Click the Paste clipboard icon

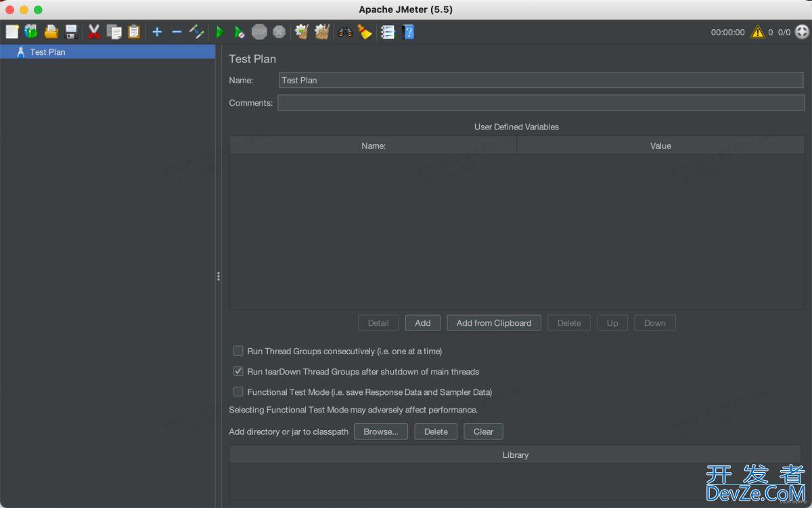[x=134, y=32]
